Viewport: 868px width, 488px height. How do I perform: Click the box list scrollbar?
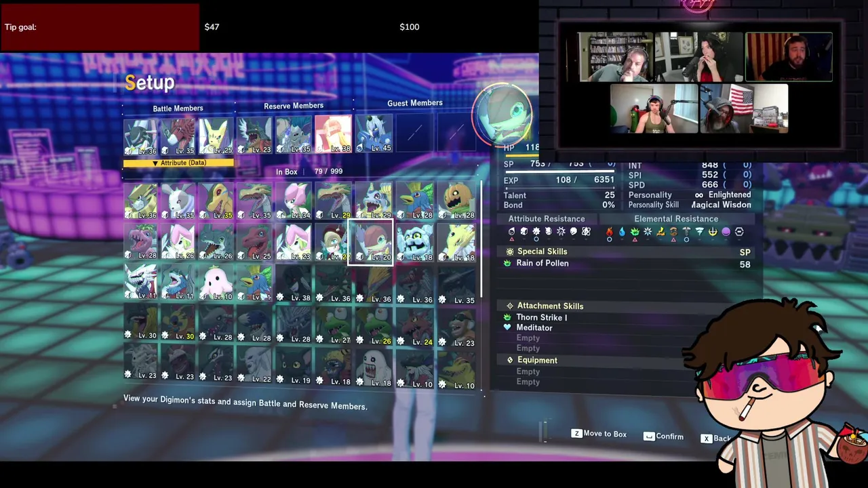(481, 237)
